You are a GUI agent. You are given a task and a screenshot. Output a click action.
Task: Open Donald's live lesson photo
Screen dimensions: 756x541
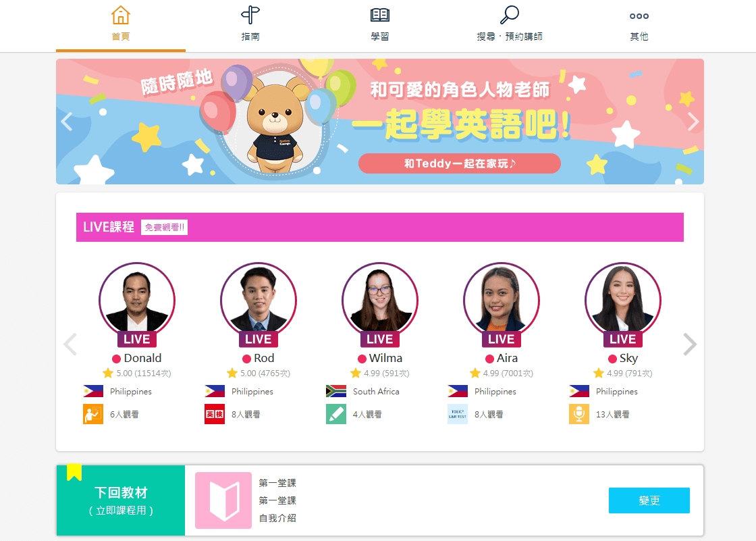pyautogui.click(x=137, y=301)
